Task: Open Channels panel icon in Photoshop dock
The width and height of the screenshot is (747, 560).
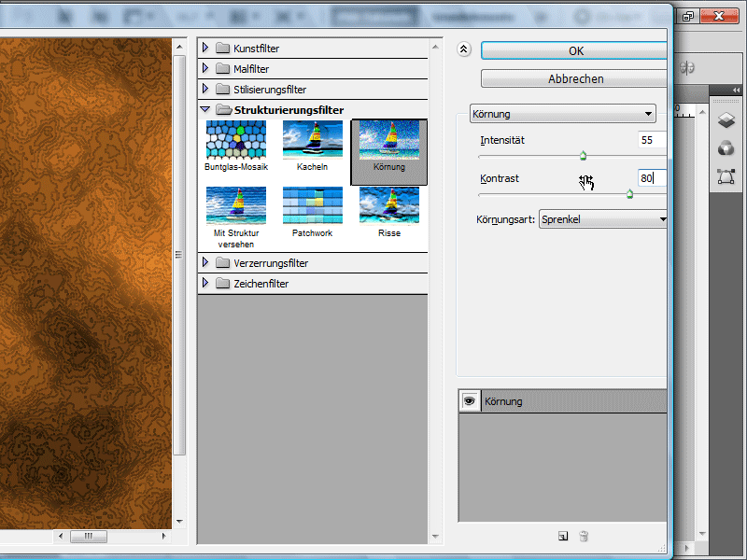Action: (x=726, y=148)
